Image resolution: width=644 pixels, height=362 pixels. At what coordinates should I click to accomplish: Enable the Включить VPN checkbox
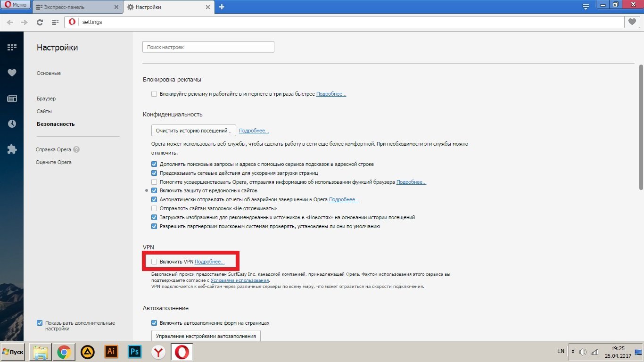pos(154,261)
